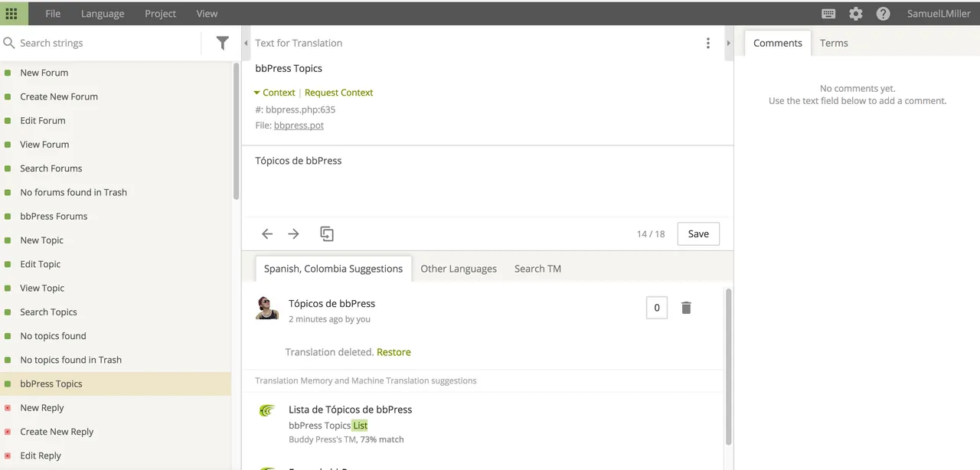Select the New Forum string
Viewport: 980px width, 470px height.
pos(116,73)
